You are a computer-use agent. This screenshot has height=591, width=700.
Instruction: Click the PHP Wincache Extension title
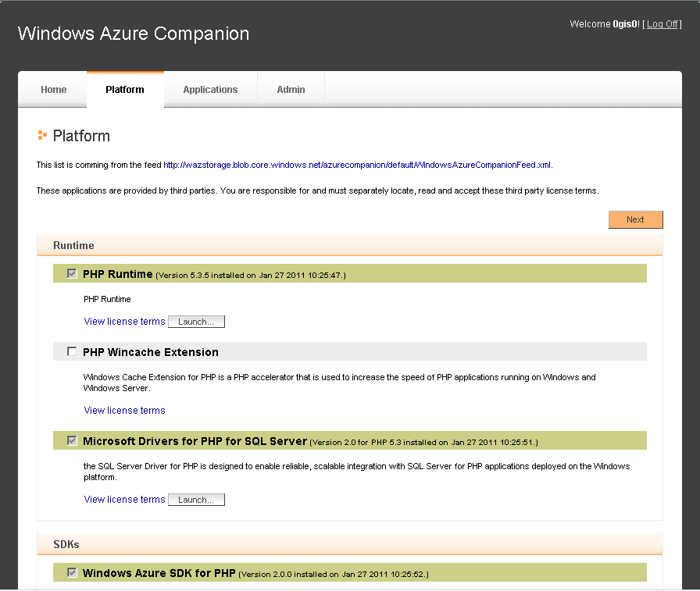pos(151,352)
